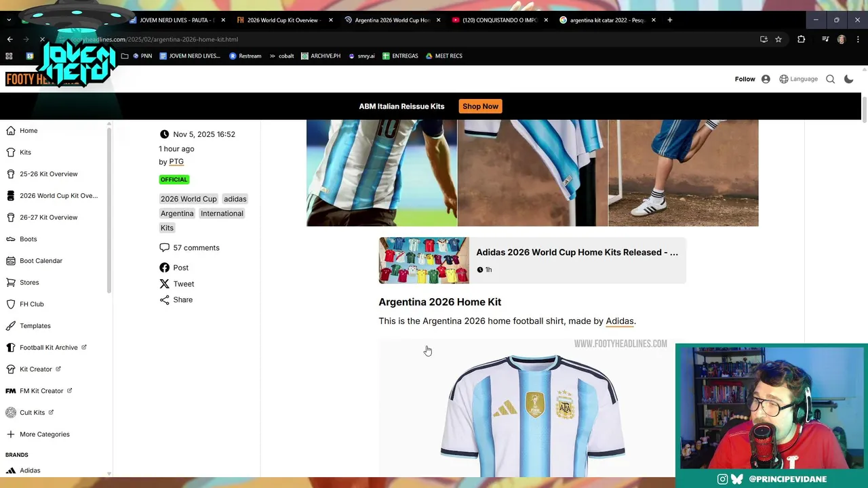Open the apps grid in bookmarks bar
Screen dimensions: 868x488
(x=9, y=56)
